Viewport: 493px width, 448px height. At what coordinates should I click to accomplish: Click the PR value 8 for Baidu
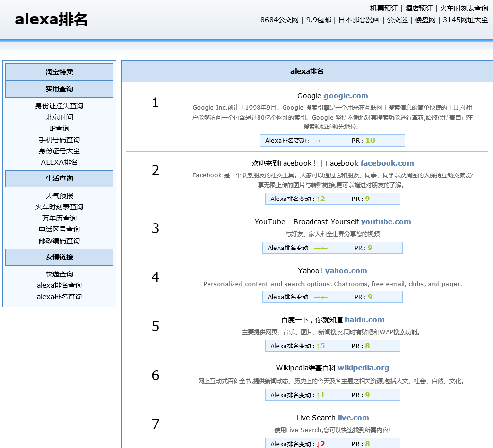point(367,346)
